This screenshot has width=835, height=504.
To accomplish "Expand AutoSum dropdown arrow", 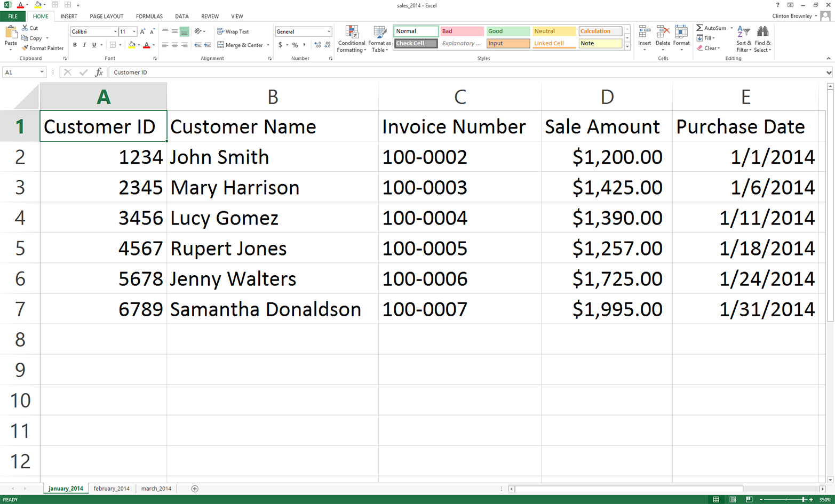I will click(731, 28).
